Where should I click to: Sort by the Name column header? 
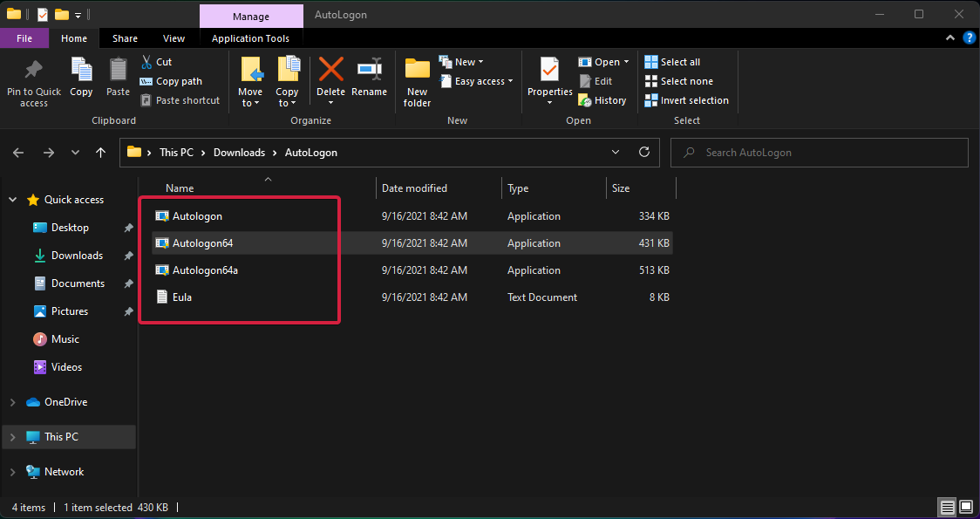180,188
